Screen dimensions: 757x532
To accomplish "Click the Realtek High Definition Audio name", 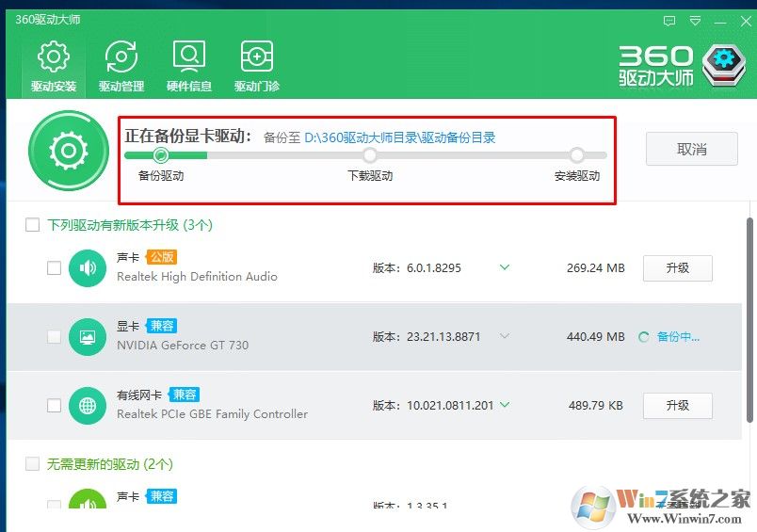I will [197, 277].
